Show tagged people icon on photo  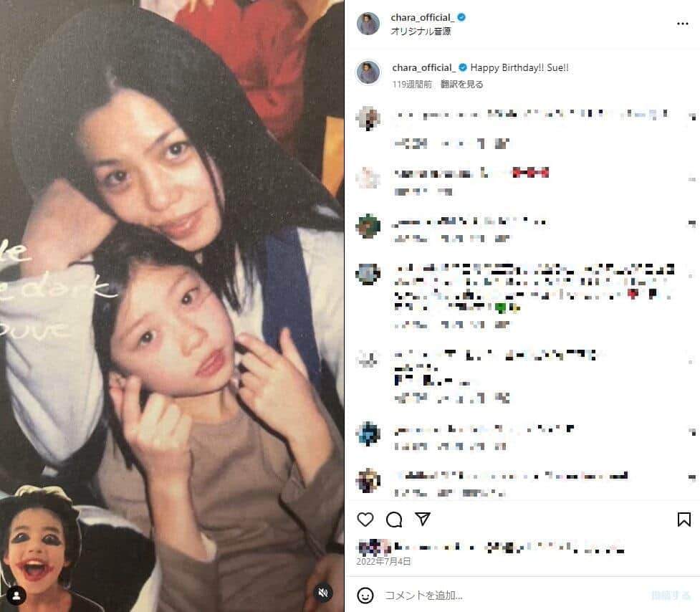coord(16,595)
